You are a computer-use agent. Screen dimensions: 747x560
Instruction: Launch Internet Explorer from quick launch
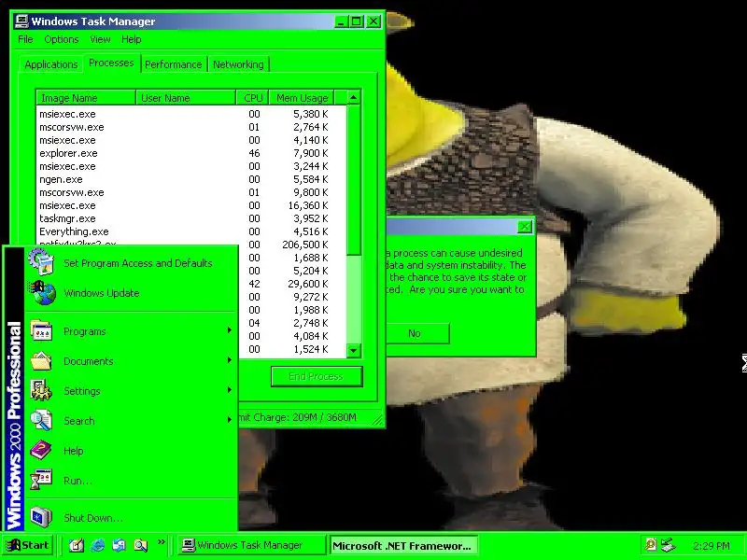coord(98,545)
